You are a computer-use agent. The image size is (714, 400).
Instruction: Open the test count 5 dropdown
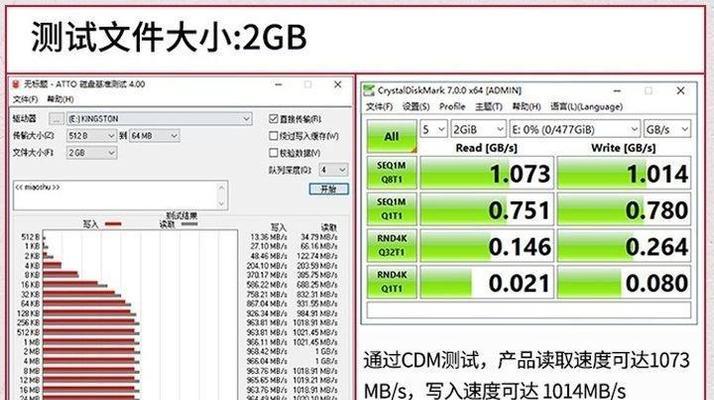pos(434,130)
